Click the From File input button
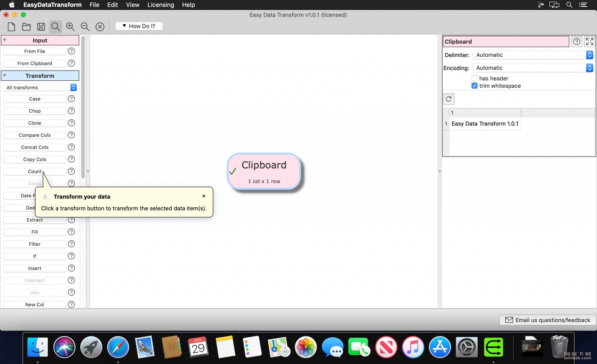Image resolution: width=597 pixels, height=364 pixels. point(35,51)
